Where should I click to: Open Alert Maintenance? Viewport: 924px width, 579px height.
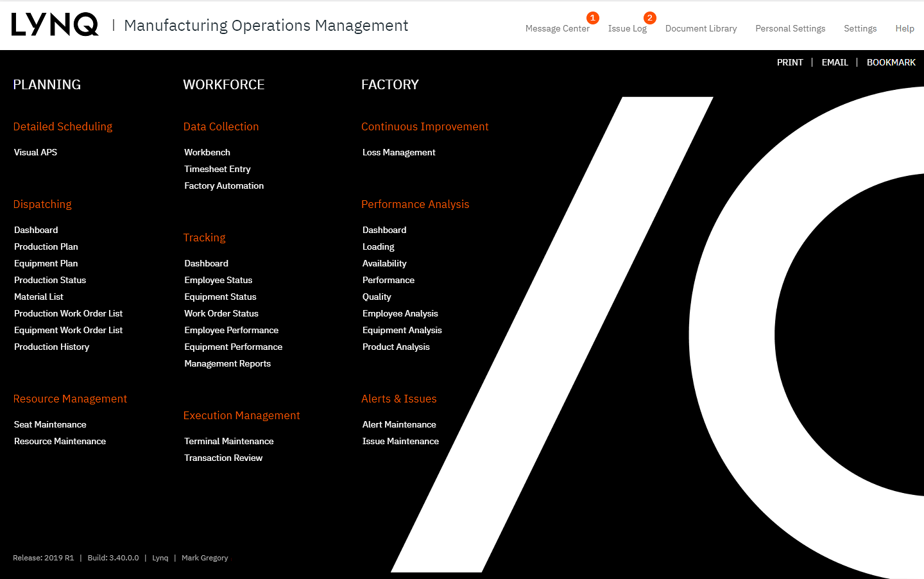[399, 424]
